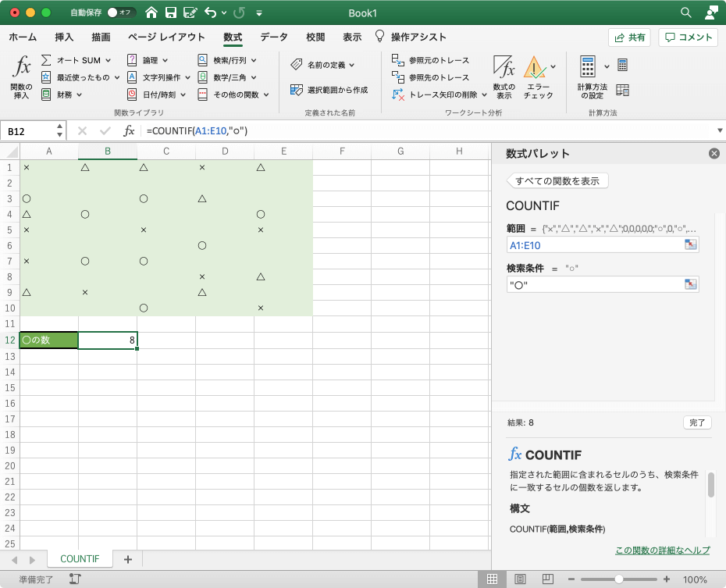Click the Insert Function fx ribbon icon
This screenshot has width=726, height=588.
pos(21,66)
